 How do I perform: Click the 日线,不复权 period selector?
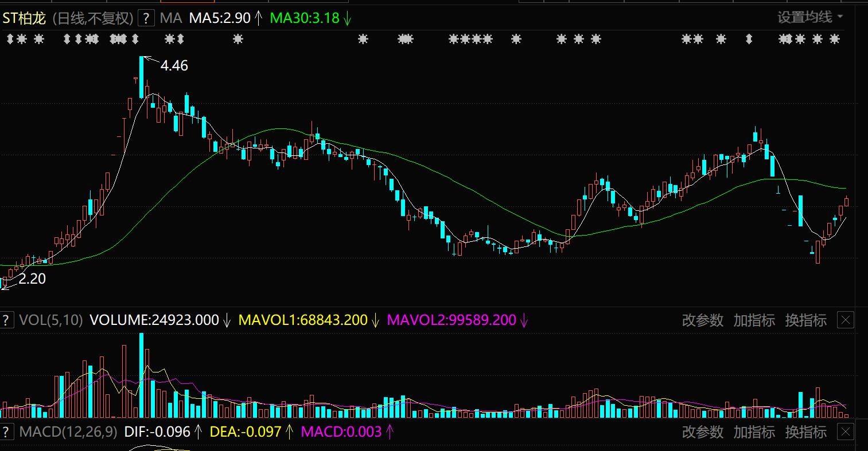pyautogui.click(x=93, y=18)
